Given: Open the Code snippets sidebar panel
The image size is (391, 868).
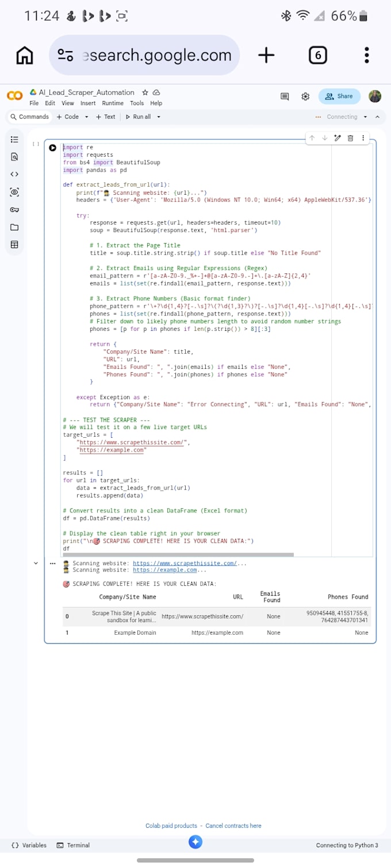Looking at the screenshot, I should (15, 174).
